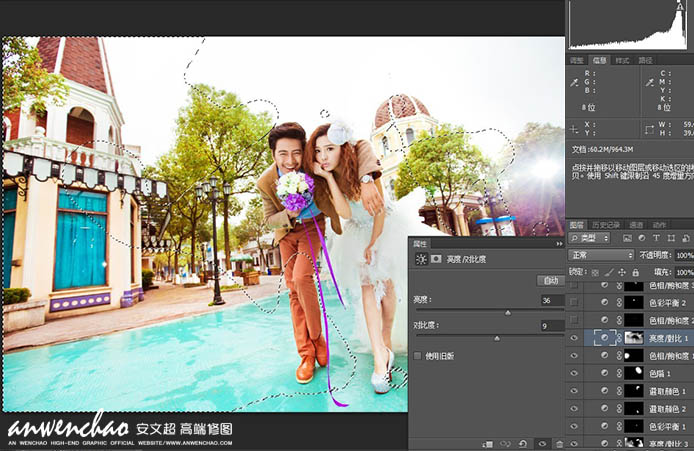This screenshot has width=694, height=451.
Task: Select the pixel layer filter icon
Action: point(627,240)
